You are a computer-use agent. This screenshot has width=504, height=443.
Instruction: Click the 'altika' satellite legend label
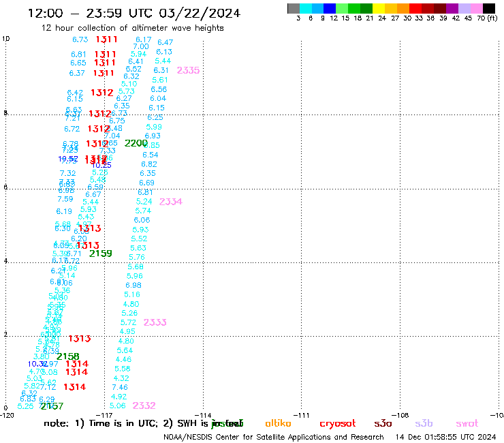point(278,423)
